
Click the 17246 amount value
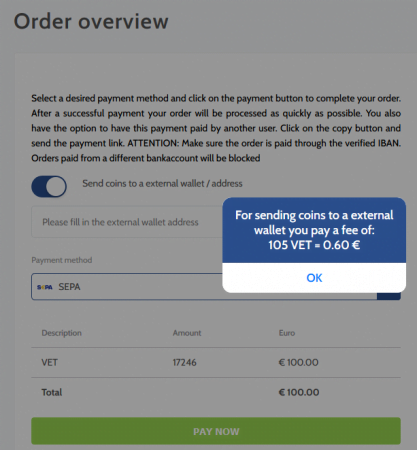185,362
